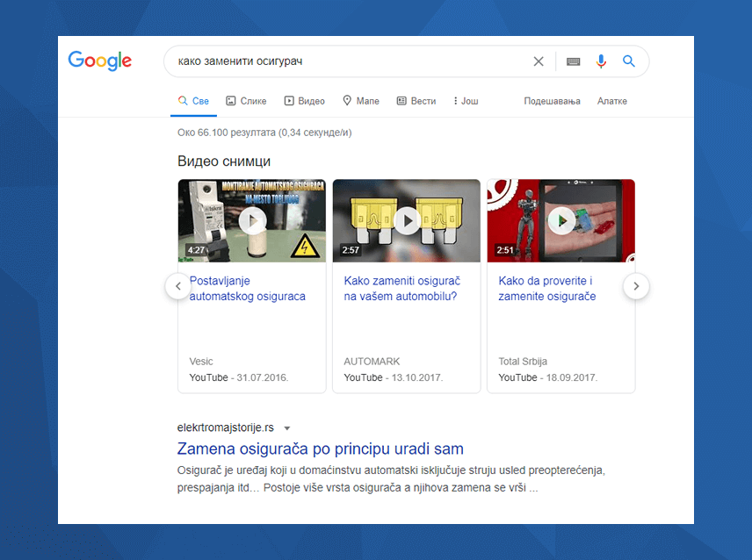Screen dimensions: 752x560
Task: Play the Total Srbija video thumbnail
Action: pos(560,220)
